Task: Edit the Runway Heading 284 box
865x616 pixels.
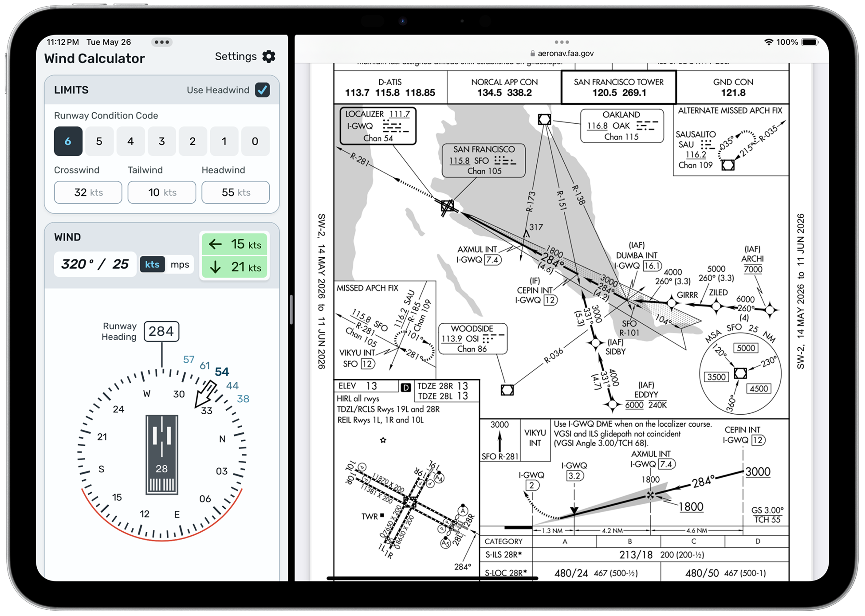Action: [161, 331]
